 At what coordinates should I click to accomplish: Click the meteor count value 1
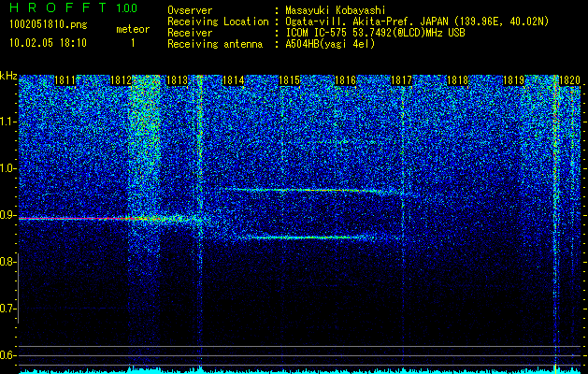click(x=133, y=43)
